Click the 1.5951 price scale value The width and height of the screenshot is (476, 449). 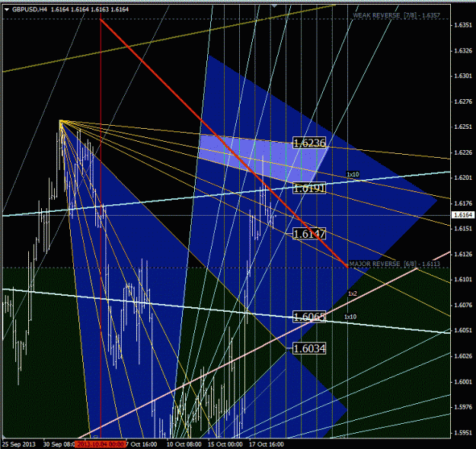coord(463,432)
